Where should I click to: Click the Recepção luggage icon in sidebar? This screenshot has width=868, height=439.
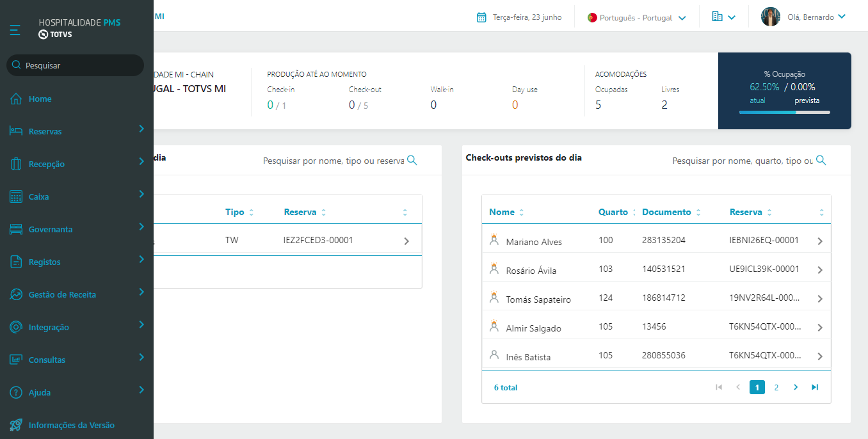tap(16, 164)
